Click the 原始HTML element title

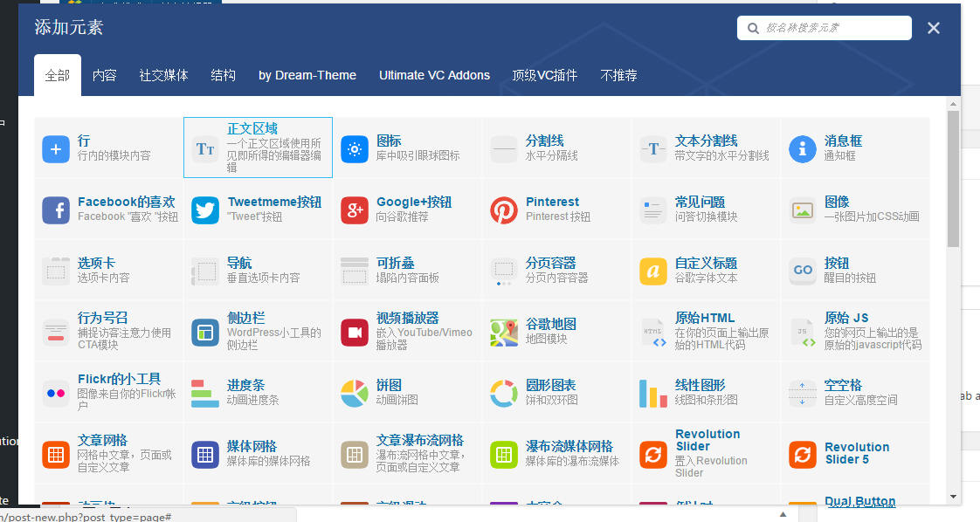[705, 318]
